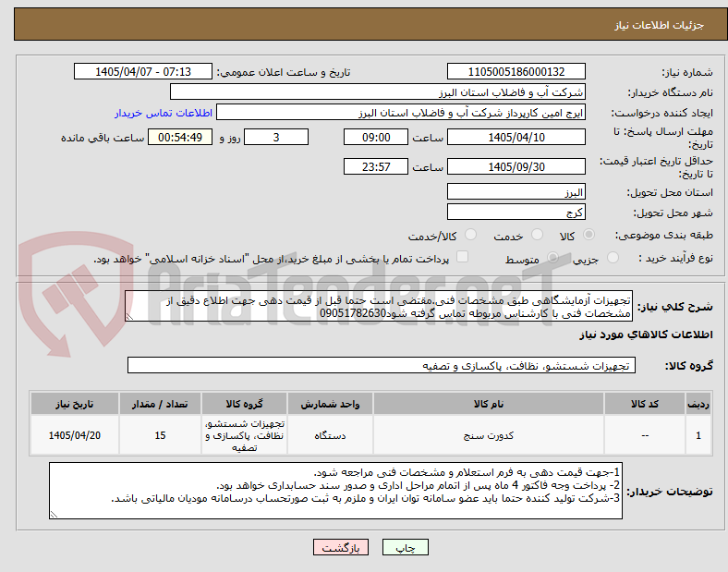Viewport: 728px width, 572px height.
Task: Click the کد کالا column header
Action: [645, 404]
